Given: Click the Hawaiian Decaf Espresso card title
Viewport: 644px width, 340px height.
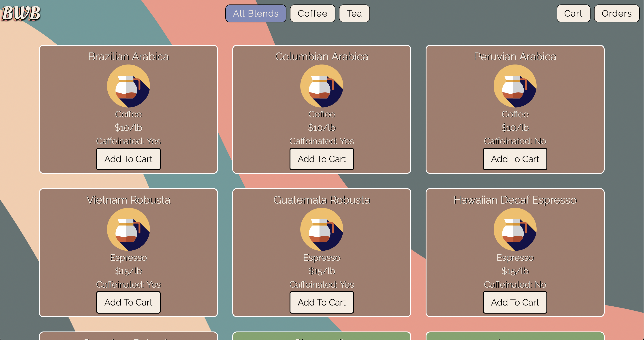Looking at the screenshot, I should tap(515, 200).
